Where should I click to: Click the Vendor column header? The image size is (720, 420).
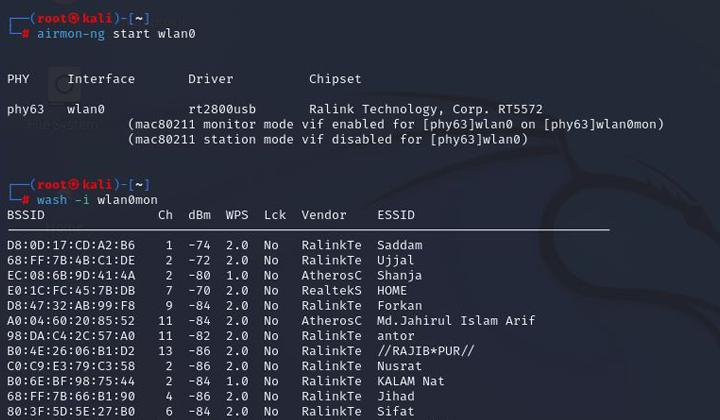(x=324, y=215)
